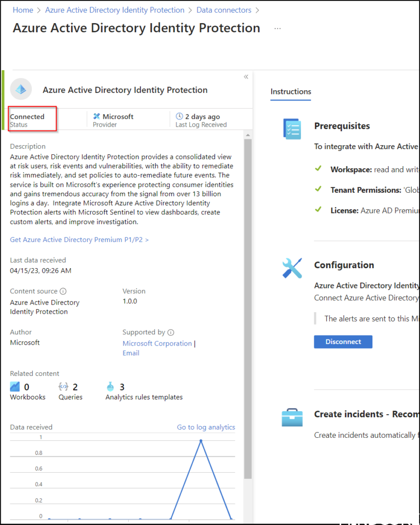Screen dimensions: 420x525
Task: Click the description panel vertical scrollbar
Action: click(248, 308)
